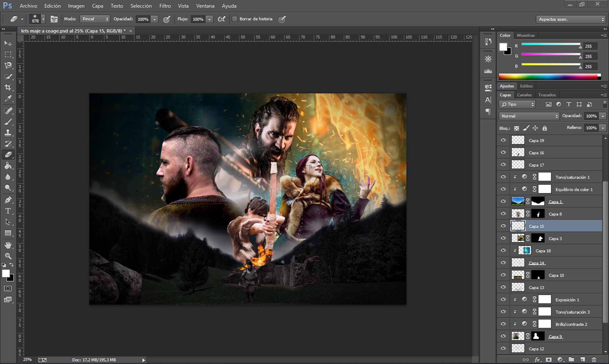
Task: Hide the Exposición 1 layer
Action: pos(503,299)
